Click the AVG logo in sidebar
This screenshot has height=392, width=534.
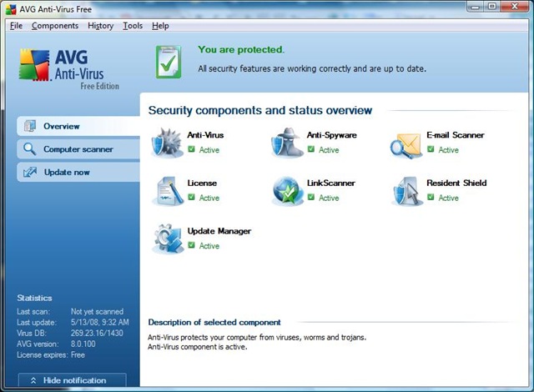[34, 65]
